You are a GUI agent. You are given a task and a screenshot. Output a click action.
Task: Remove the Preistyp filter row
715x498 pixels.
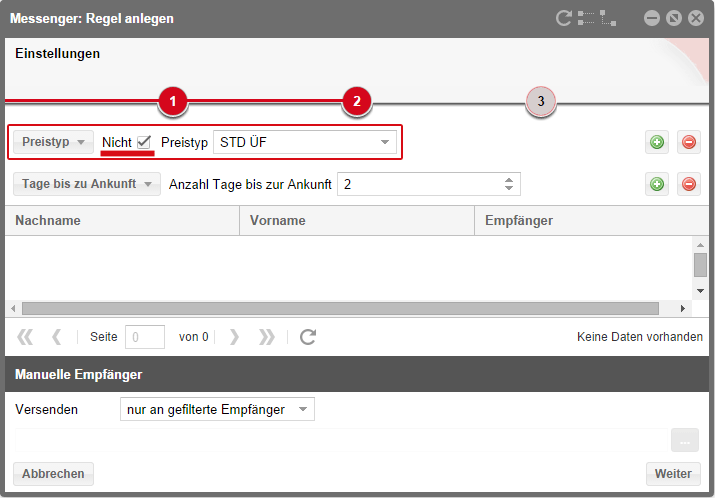point(689,142)
